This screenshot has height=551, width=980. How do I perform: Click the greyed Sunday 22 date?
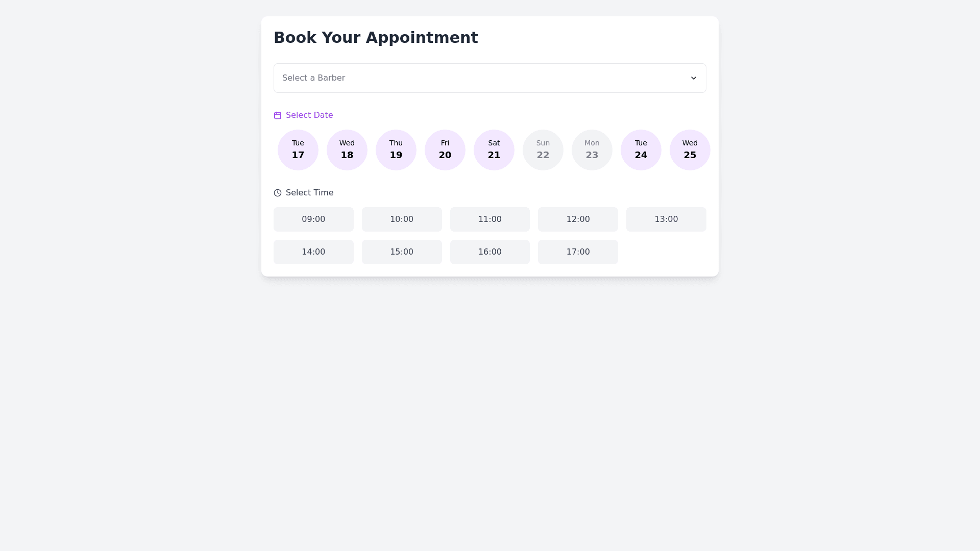pyautogui.click(x=543, y=150)
